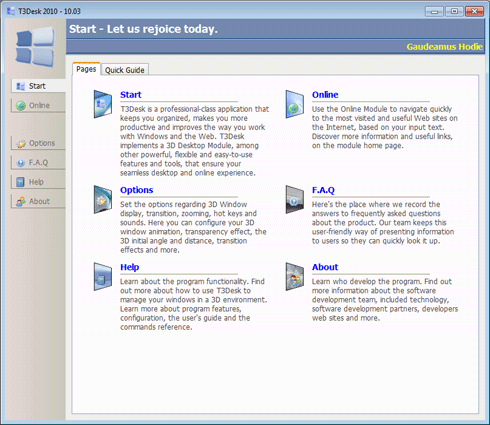Select Start in the left sidebar
Image resolution: width=490 pixels, height=425 pixels.
click(38, 86)
